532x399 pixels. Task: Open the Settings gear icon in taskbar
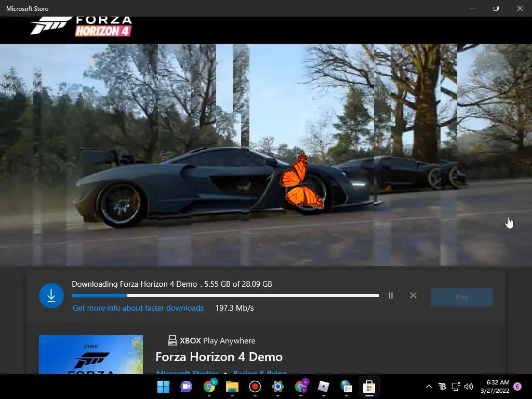coord(277,387)
